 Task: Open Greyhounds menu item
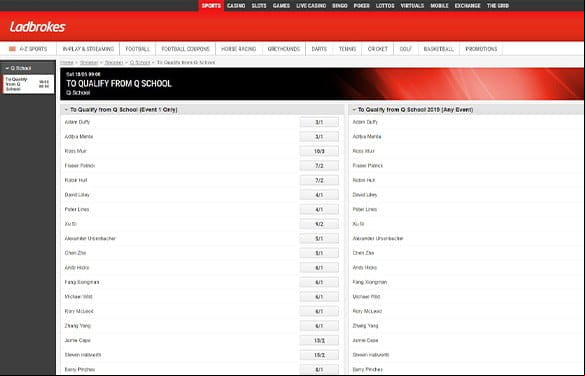point(284,49)
